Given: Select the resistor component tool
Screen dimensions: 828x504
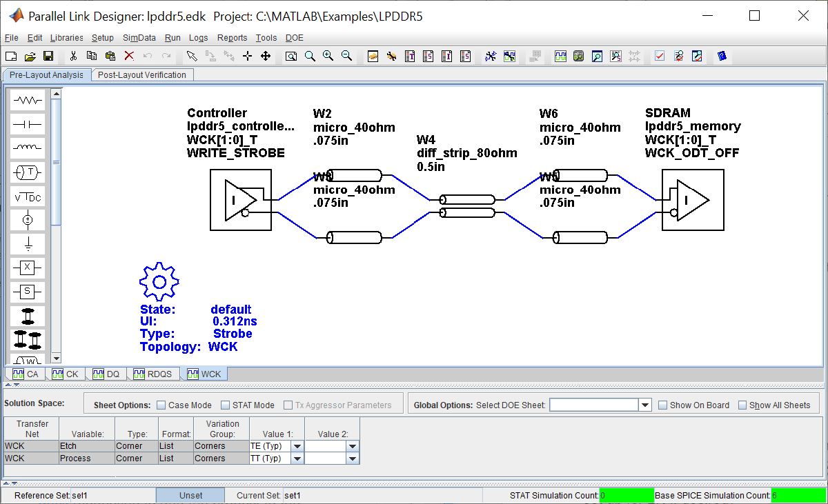Looking at the screenshot, I should pos(28,100).
